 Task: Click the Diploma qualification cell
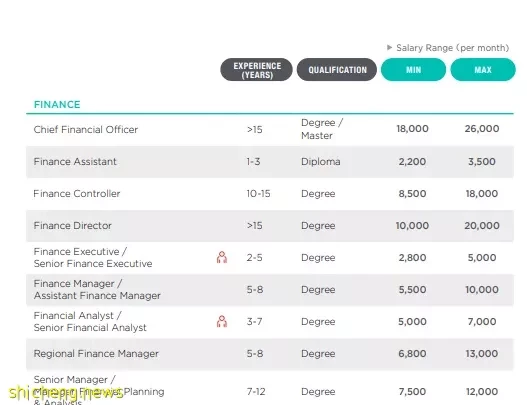tap(321, 162)
